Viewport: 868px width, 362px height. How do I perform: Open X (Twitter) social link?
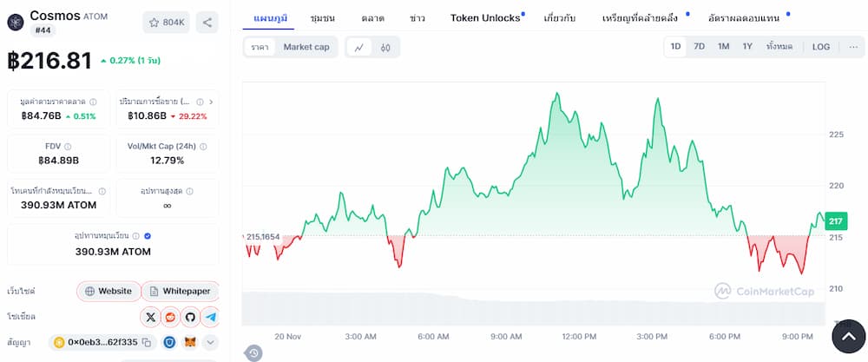coord(150,317)
